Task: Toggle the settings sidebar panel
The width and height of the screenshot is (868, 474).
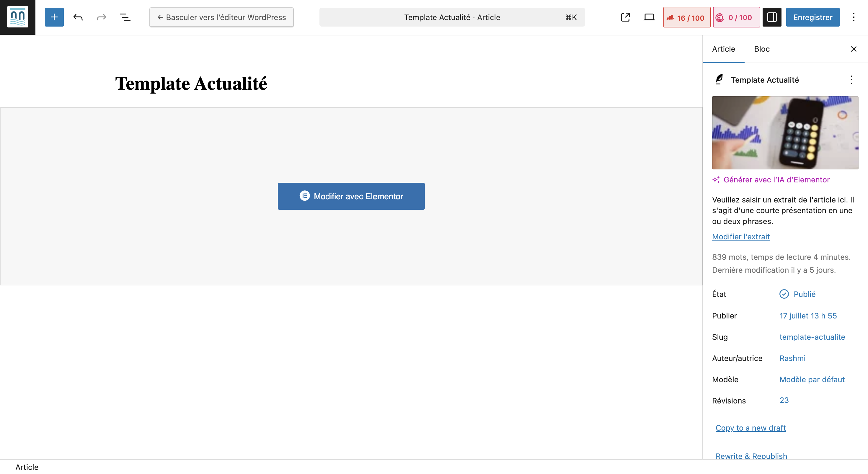Action: 772,17
